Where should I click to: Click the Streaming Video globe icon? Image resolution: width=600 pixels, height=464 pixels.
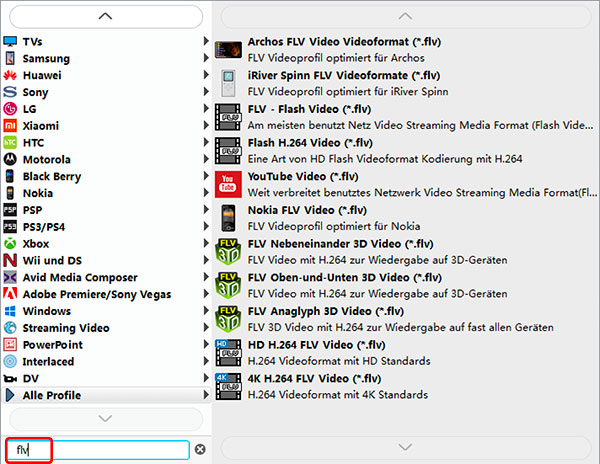tap(10, 327)
